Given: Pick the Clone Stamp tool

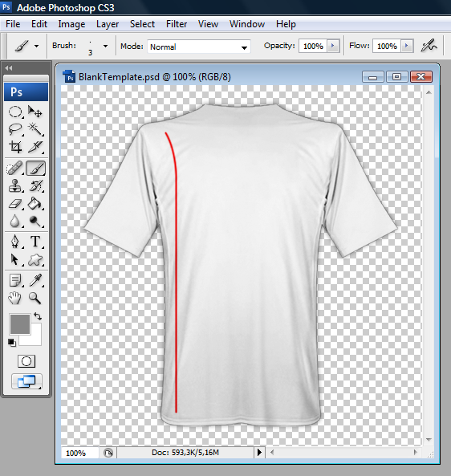Looking at the screenshot, I should 15,185.
